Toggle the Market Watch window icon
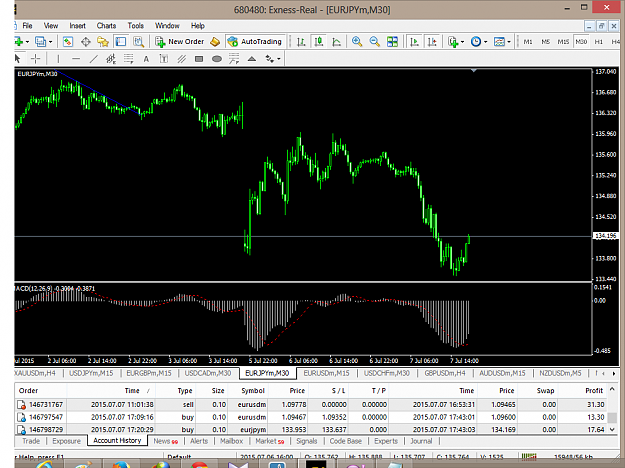625x468 pixels. [68, 41]
